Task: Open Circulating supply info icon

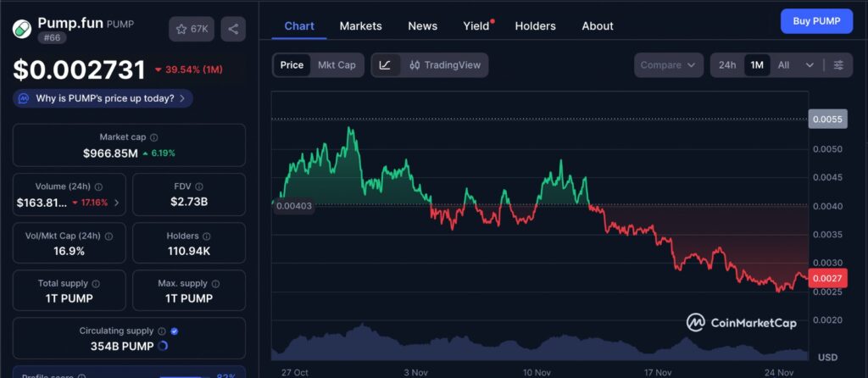Action: [162, 331]
